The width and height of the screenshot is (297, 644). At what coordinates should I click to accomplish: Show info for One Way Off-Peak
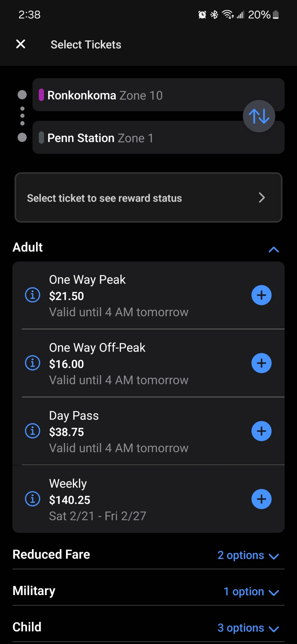point(33,363)
